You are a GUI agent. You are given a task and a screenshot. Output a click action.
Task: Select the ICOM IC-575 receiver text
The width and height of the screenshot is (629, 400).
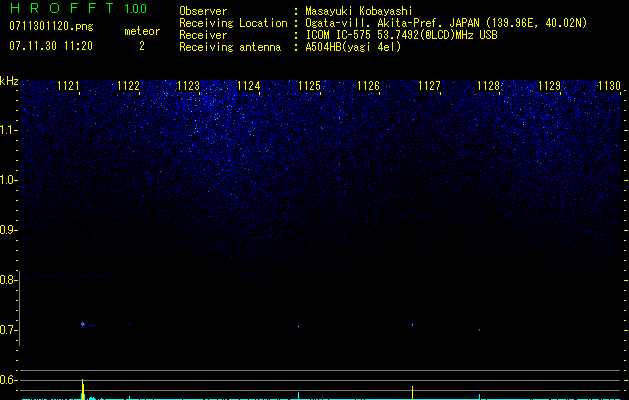401,35
